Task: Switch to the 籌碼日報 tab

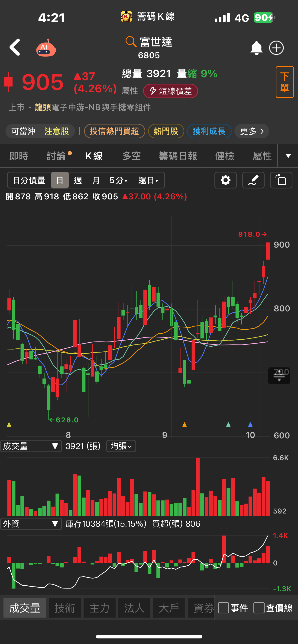Action: click(178, 156)
